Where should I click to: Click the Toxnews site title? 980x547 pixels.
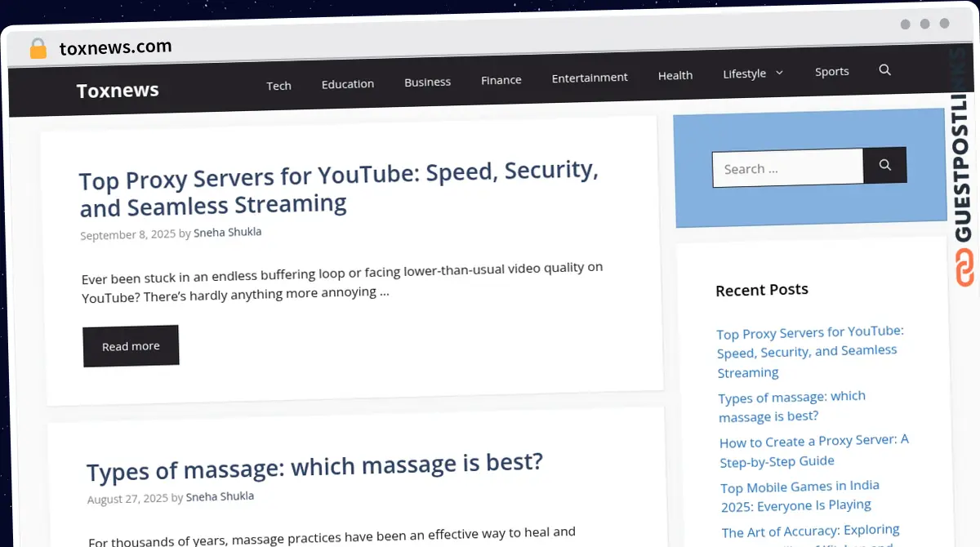pos(118,90)
